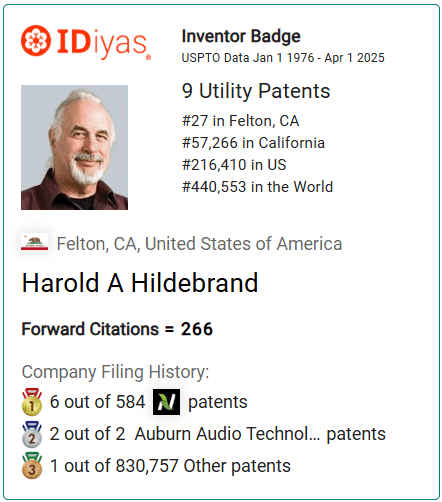
Task: Click the gold first-place medal icon
Action: pyautogui.click(x=32, y=402)
